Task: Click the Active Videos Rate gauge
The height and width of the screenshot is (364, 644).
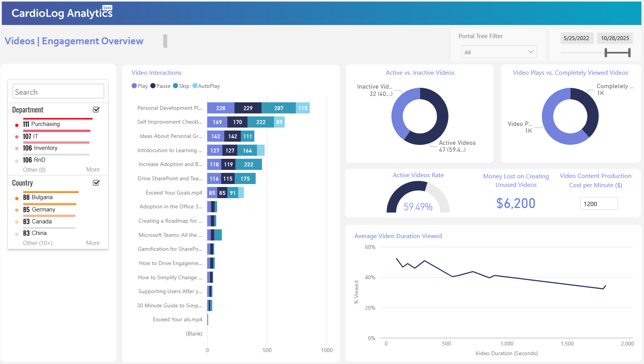Action: (418, 197)
